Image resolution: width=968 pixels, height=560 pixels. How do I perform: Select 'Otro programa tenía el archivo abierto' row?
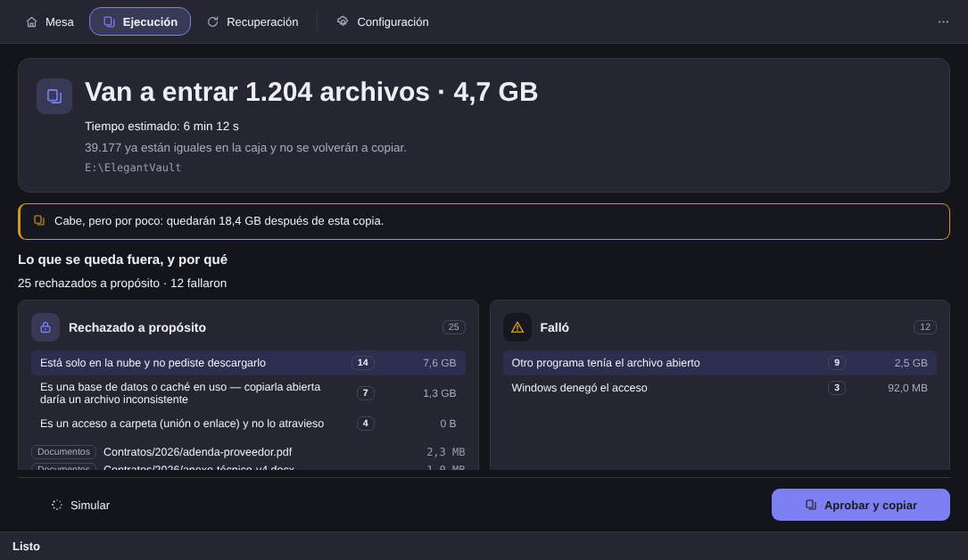pos(720,363)
